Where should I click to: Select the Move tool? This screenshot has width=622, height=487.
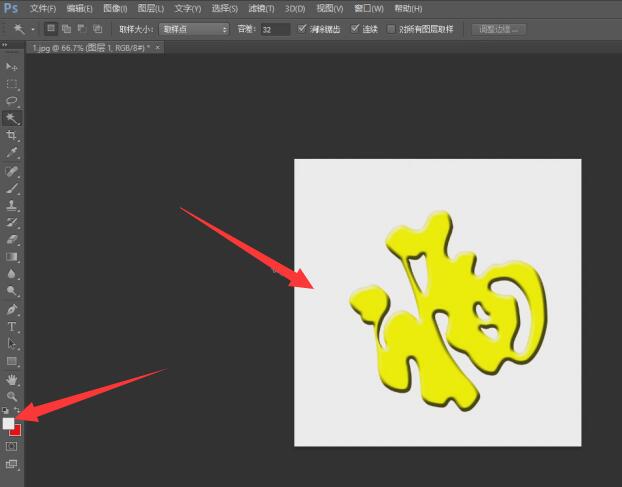pos(12,67)
